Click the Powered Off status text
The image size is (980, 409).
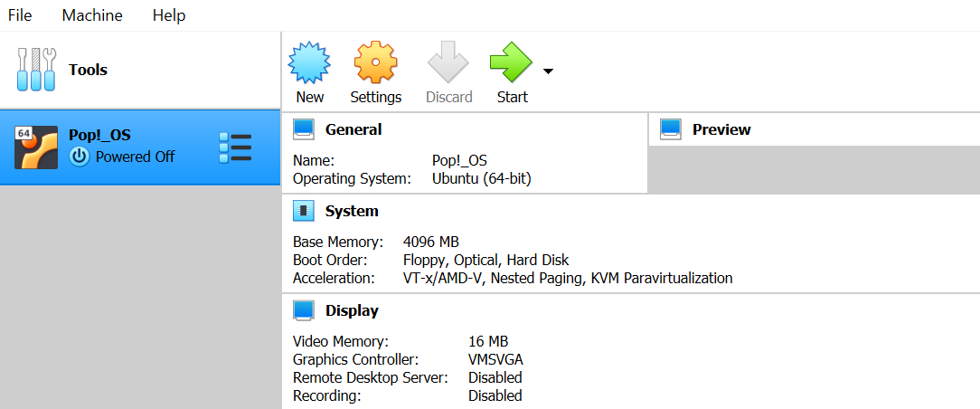135,157
